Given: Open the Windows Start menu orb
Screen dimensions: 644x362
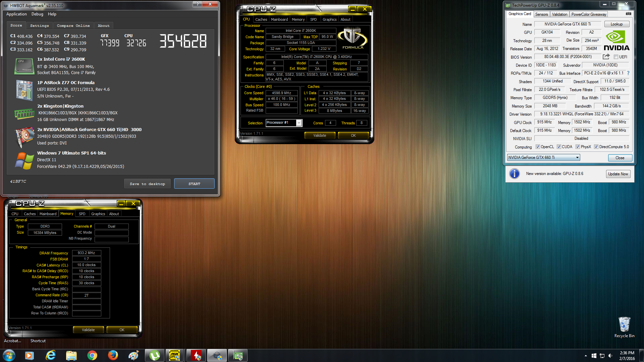Looking at the screenshot, I should (9, 355).
